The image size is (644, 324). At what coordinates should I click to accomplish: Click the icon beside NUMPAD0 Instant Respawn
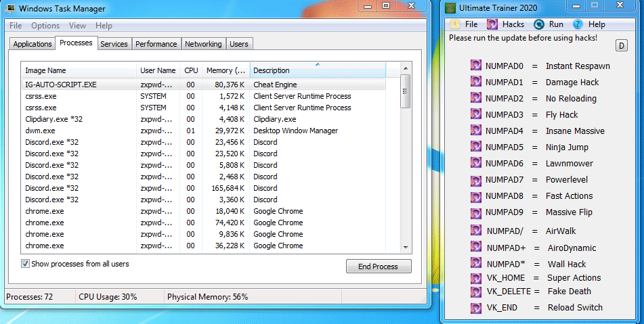click(476, 66)
